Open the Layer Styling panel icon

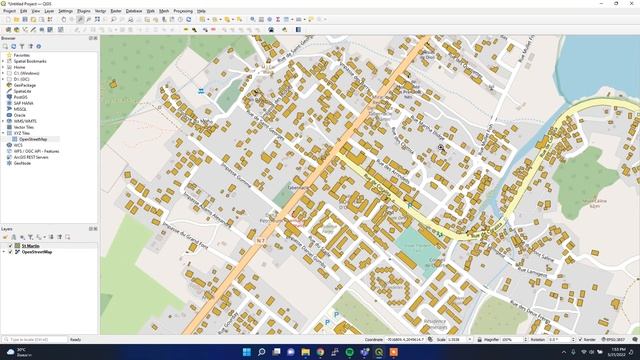click(5, 237)
